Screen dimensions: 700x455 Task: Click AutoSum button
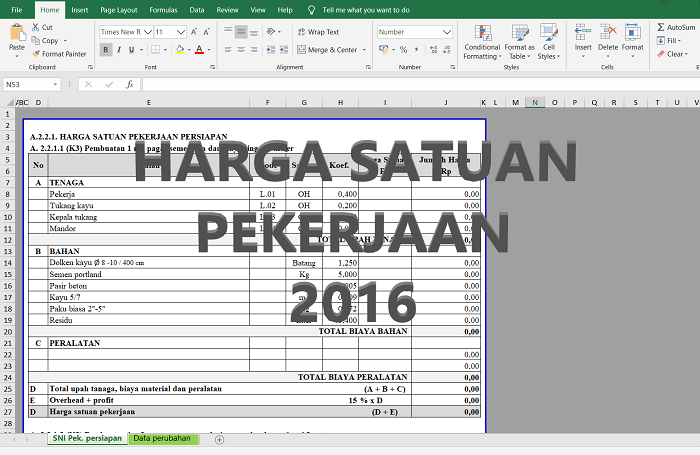[x=675, y=27]
